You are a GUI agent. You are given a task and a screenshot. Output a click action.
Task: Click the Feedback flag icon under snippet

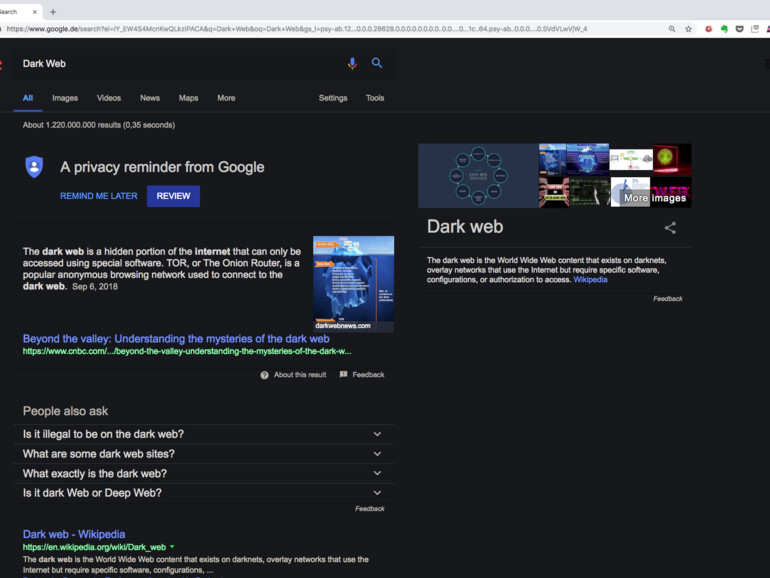pos(344,375)
